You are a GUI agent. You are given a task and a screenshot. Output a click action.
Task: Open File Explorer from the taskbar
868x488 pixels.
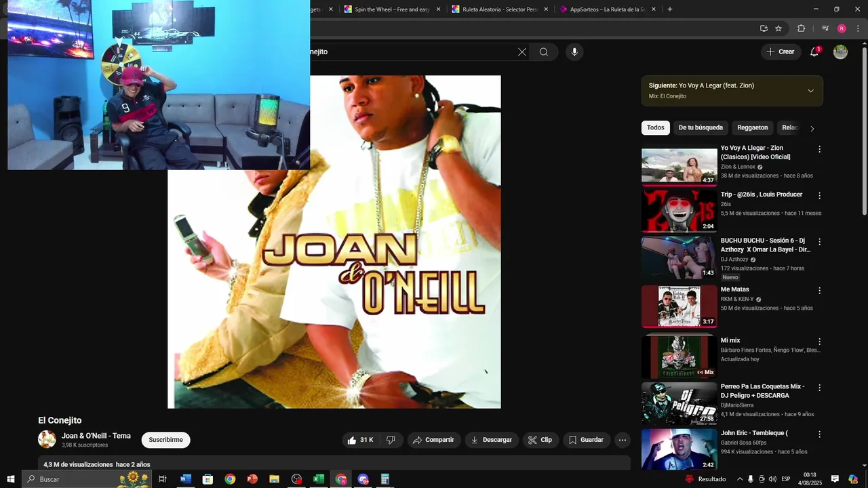[274, 479]
